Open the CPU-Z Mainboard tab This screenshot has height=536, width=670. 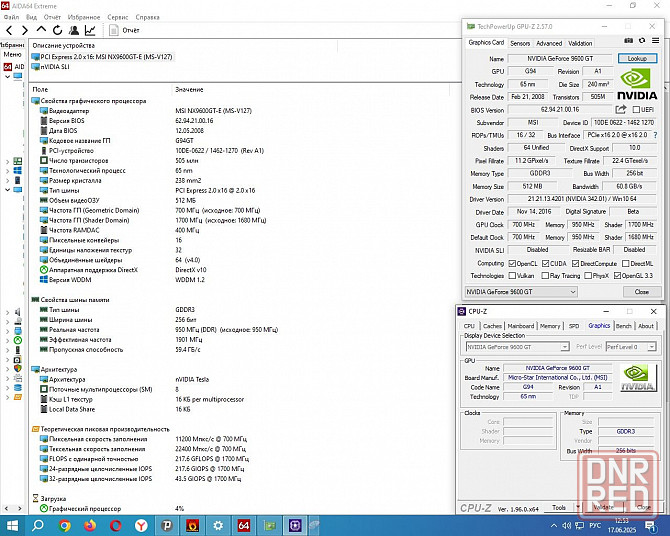pos(521,326)
